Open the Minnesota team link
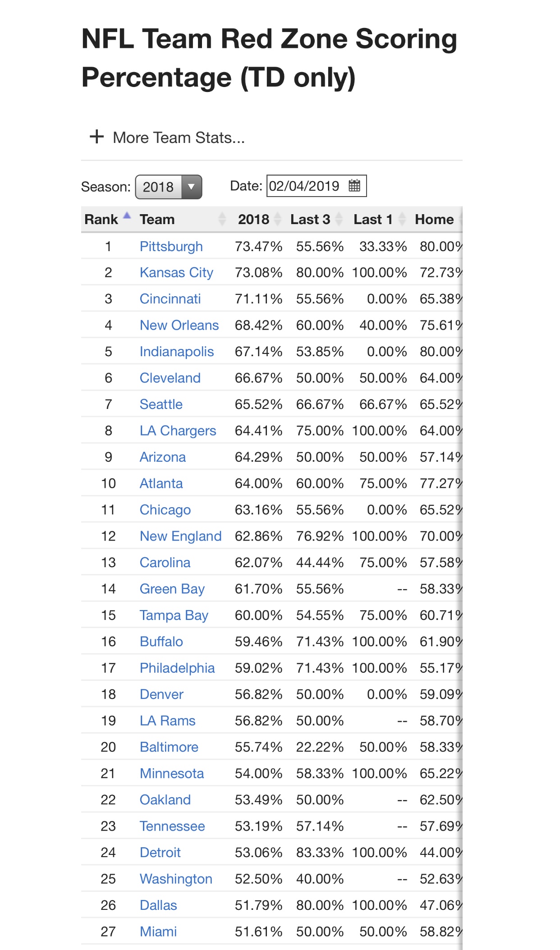The width and height of the screenshot is (560, 950). click(x=171, y=774)
